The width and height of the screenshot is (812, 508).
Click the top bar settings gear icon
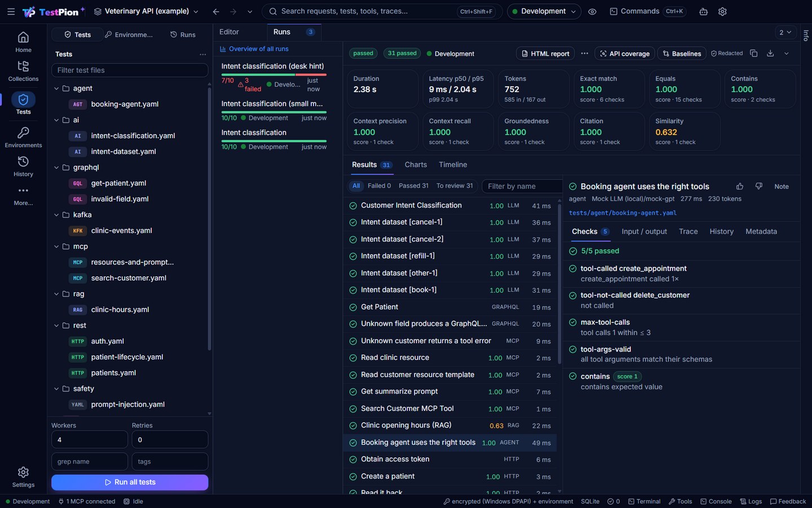click(x=722, y=11)
